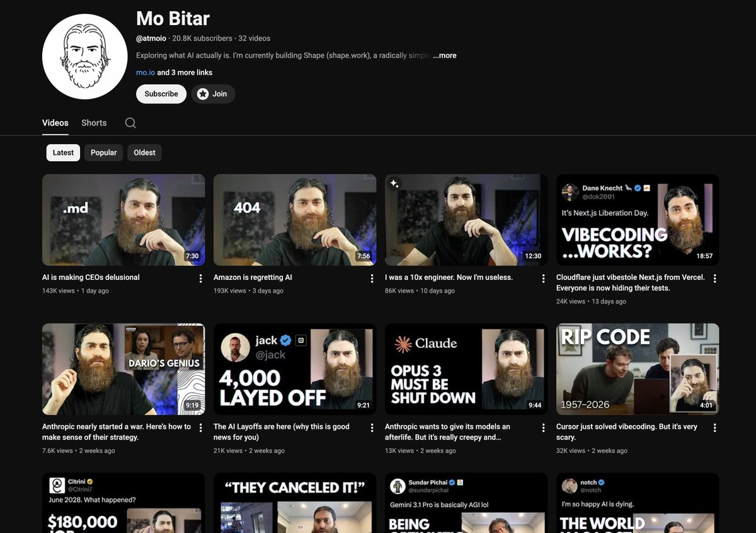The width and height of the screenshot is (756, 533).
Task: Click the '@atmoio' channel handle
Action: (151, 38)
